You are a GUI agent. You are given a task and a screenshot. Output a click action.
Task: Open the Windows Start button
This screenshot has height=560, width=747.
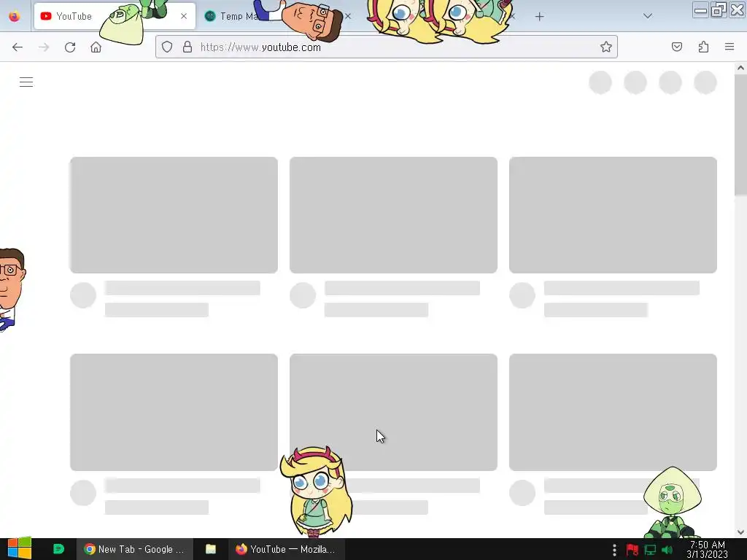20,548
